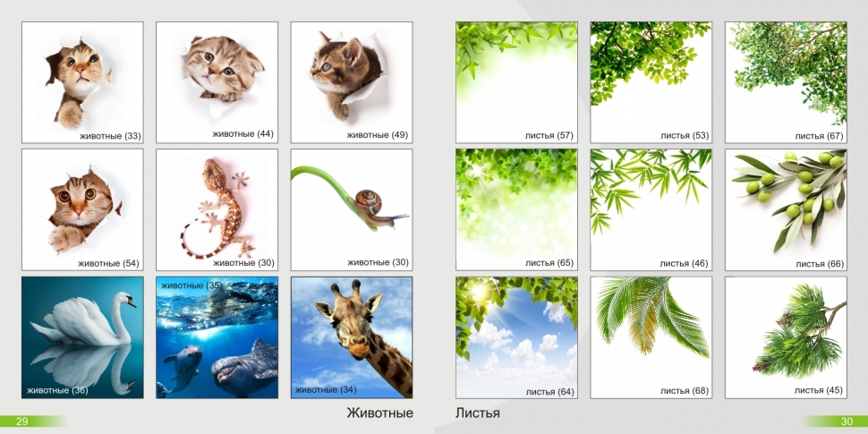Click the page number 30 marker
This screenshot has height=434, width=868.
(847, 421)
